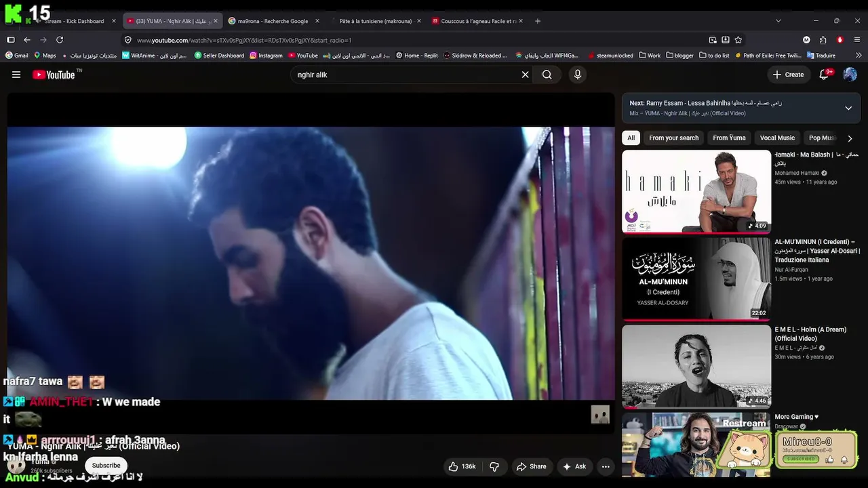Open the Seller Dashboard bookmark
The height and width of the screenshot is (488, 868).
(219, 56)
